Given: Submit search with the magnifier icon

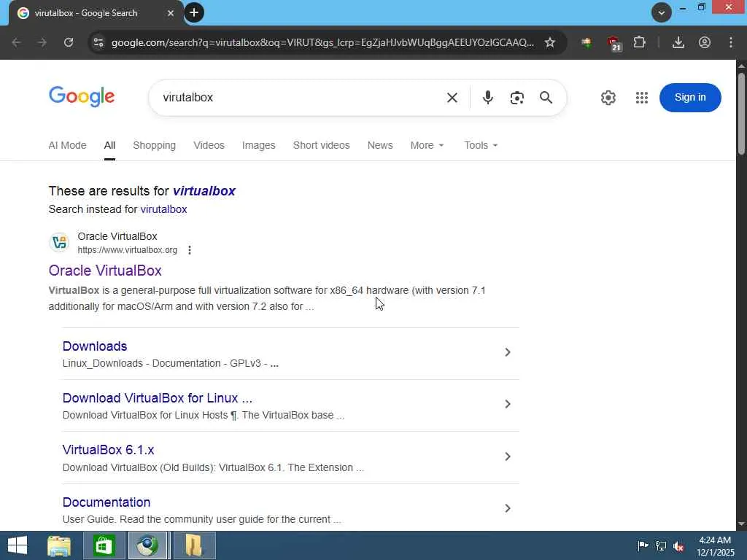Looking at the screenshot, I should click(x=546, y=98).
